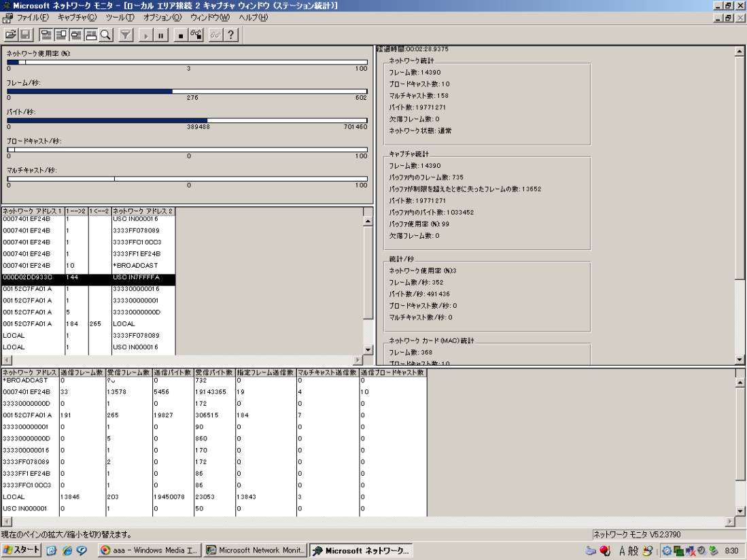This screenshot has height=560, width=747.
Task: Click the stop and view capture icon
Action: coord(196,35)
